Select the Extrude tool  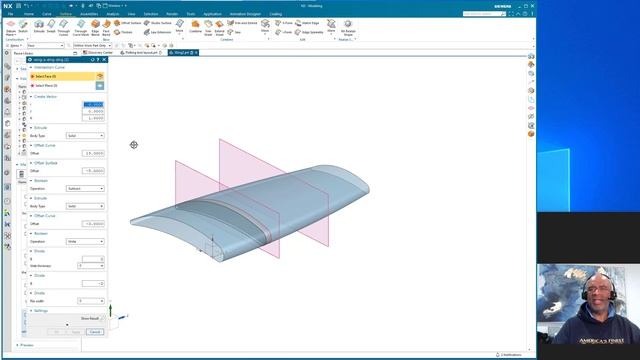39,27
